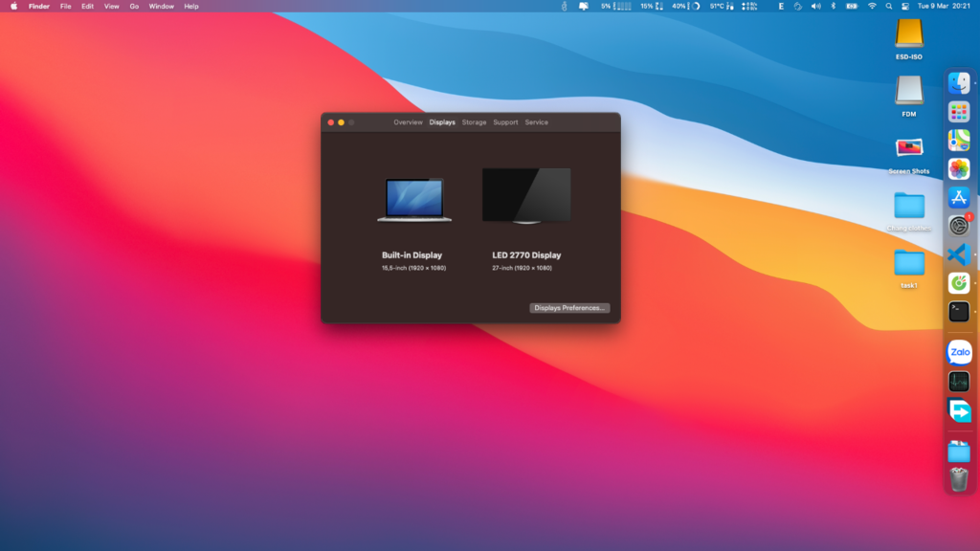Open Photos app in the dock

pyautogui.click(x=959, y=169)
